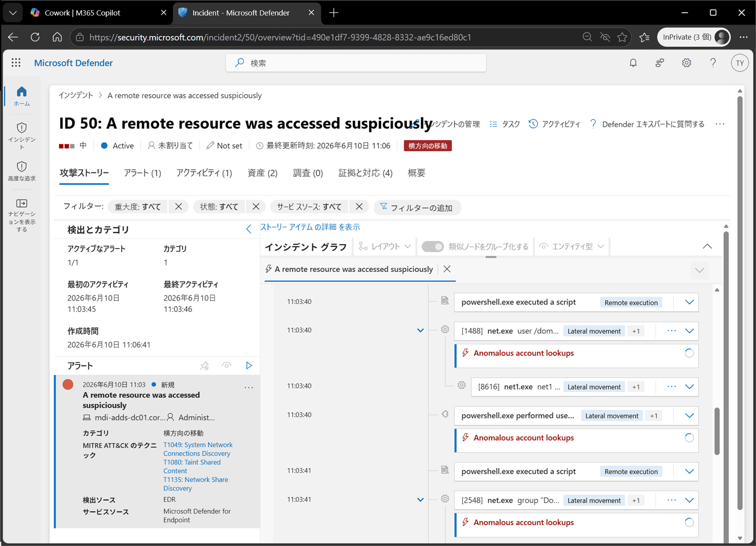Screen dimensions: 756x546
Task: Expand powershell.exe performed user row details
Action: click(689, 416)
